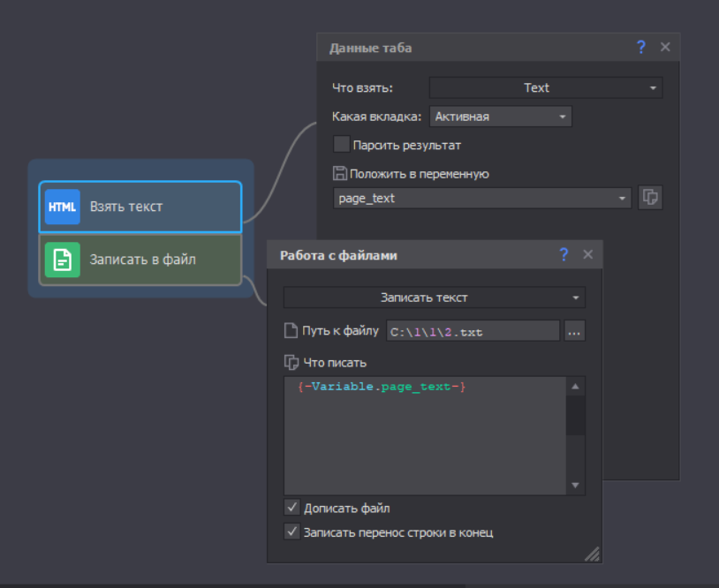Expand the Какая вкладка Активная dropdown
The height and width of the screenshot is (588, 719).
pos(500,117)
